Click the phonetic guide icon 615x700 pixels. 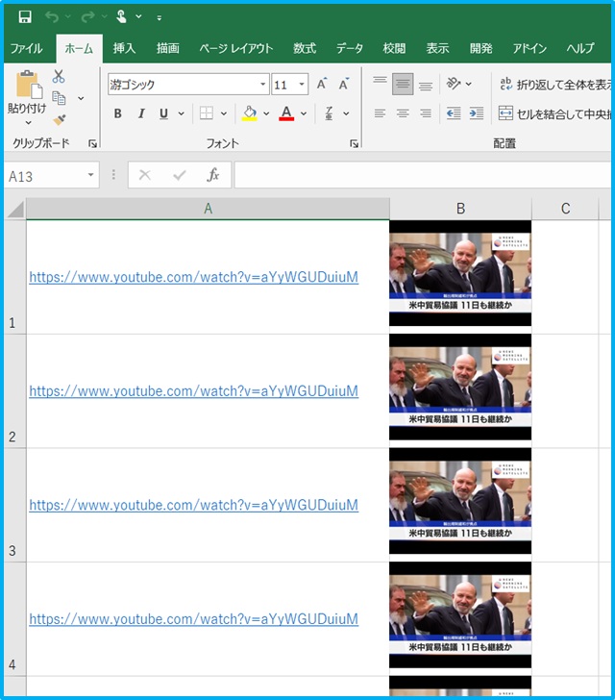[x=329, y=113]
